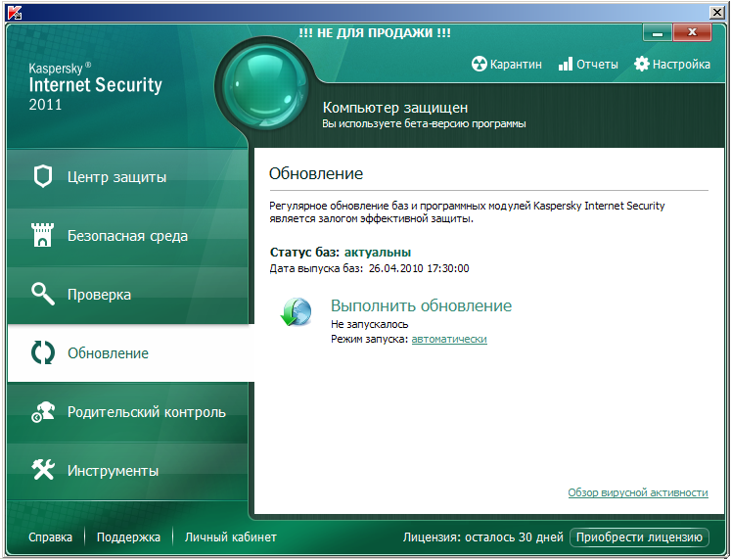Click the Статус баз: актуальны text
The width and height of the screenshot is (731, 560).
coord(341,253)
